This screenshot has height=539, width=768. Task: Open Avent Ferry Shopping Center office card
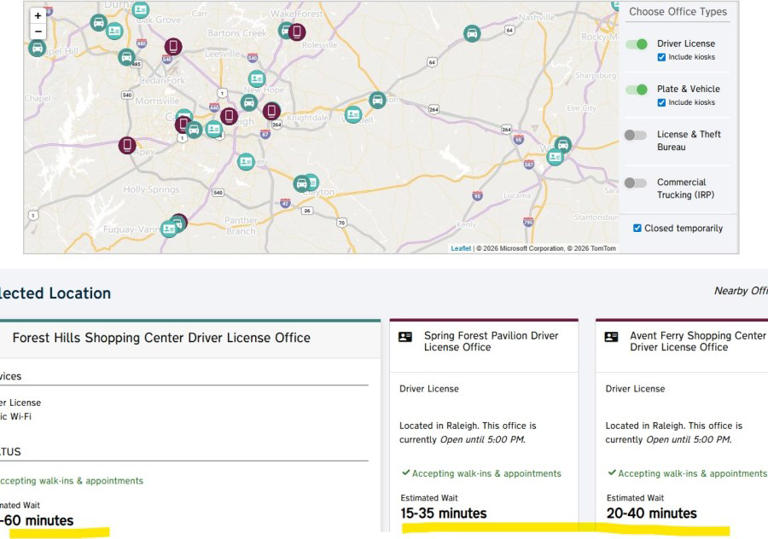pyautogui.click(x=697, y=341)
